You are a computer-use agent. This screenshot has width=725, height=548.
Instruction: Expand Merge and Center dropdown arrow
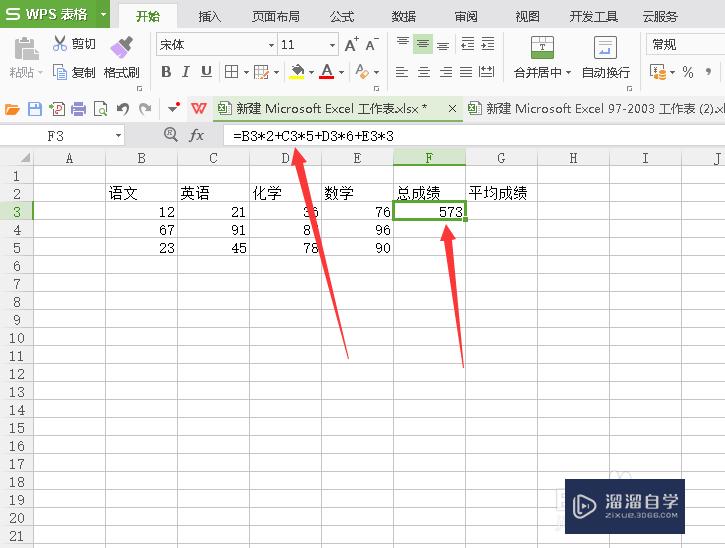pos(568,73)
